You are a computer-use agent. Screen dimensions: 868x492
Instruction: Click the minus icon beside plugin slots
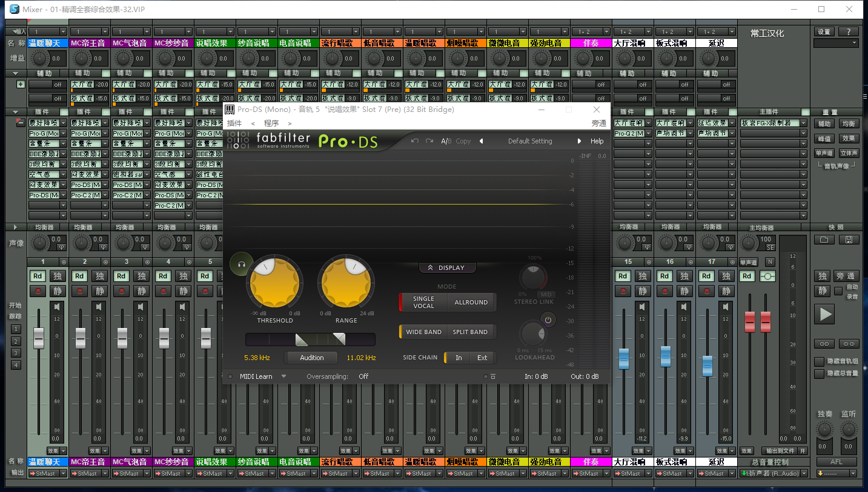[x=21, y=123]
